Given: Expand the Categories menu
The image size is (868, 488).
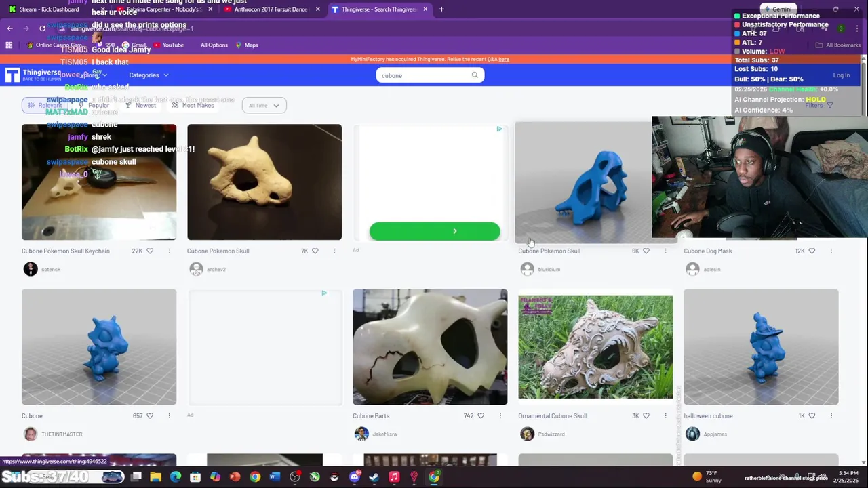Looking at the screenshot, I should 149,75.
